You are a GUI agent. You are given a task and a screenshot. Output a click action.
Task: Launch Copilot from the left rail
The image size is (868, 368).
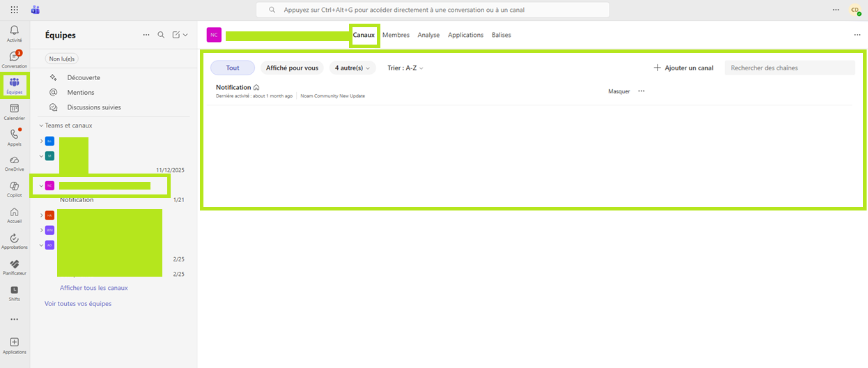tap(14, 189)
